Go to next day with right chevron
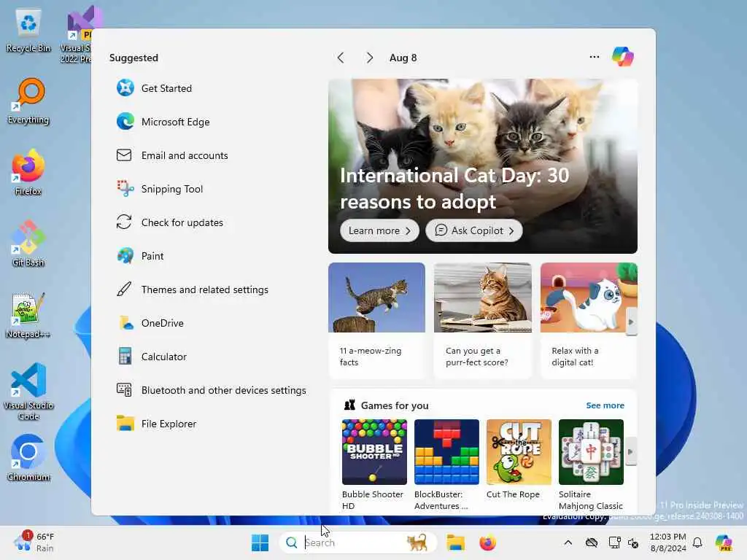Screen dimensions: 747x560 click(x=370, y=58)
